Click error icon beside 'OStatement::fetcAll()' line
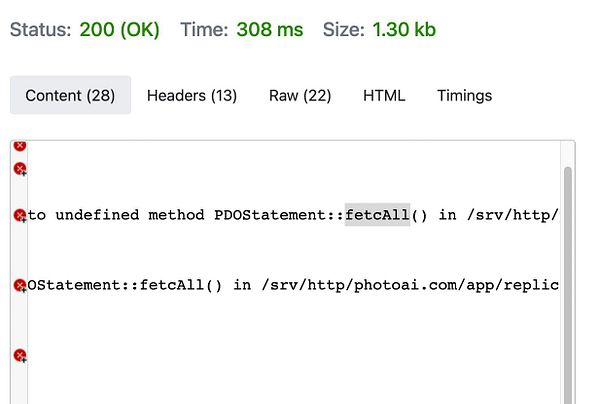The width and height of the screenshot is (600, 404). pyautogui.click(x=20, y=285)
